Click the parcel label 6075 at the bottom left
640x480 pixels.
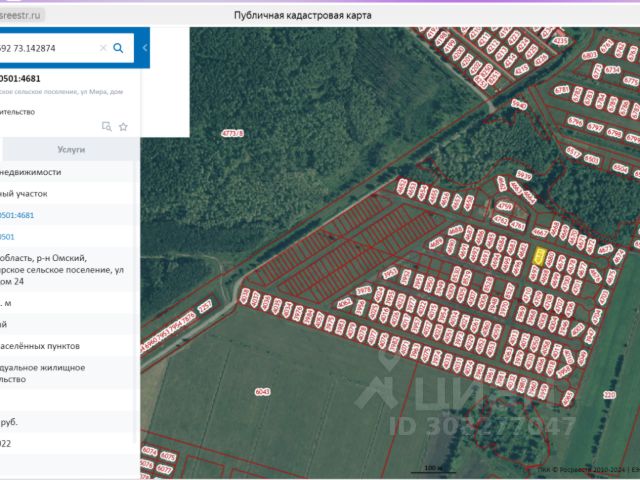(x=168, y=456)
